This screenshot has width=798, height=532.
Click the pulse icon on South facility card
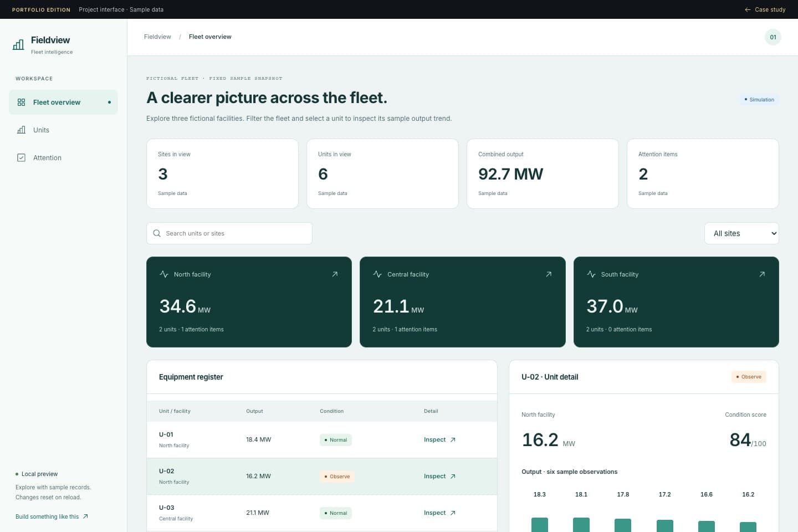point(591,274)
